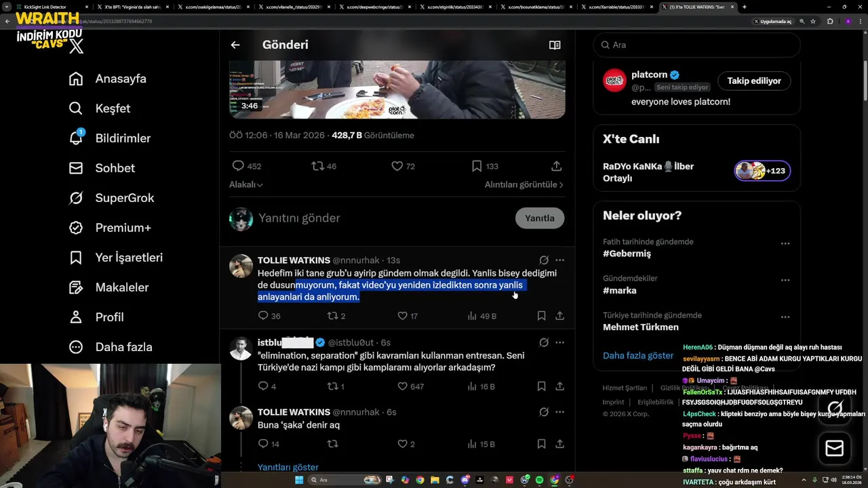Reply to main post with 452 comments
Image resolution: width=868 pixels, height=488 pixels.
coord(246,166)
